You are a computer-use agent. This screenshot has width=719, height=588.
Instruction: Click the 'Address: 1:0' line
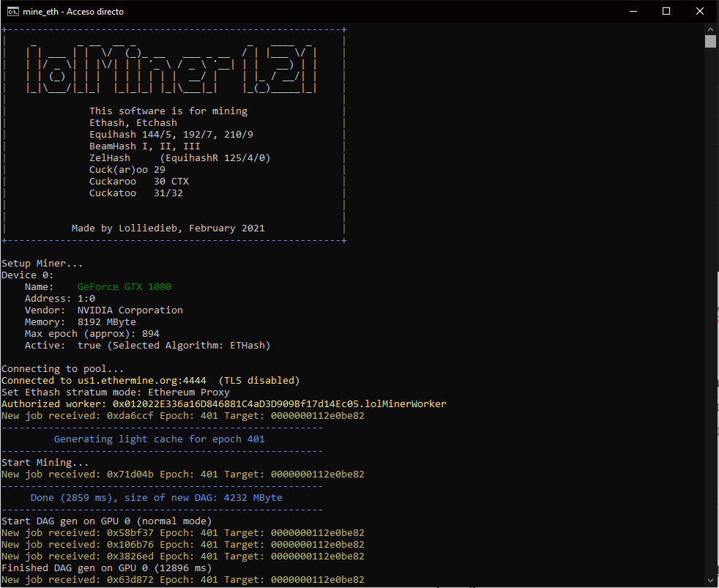pos(60,299)
